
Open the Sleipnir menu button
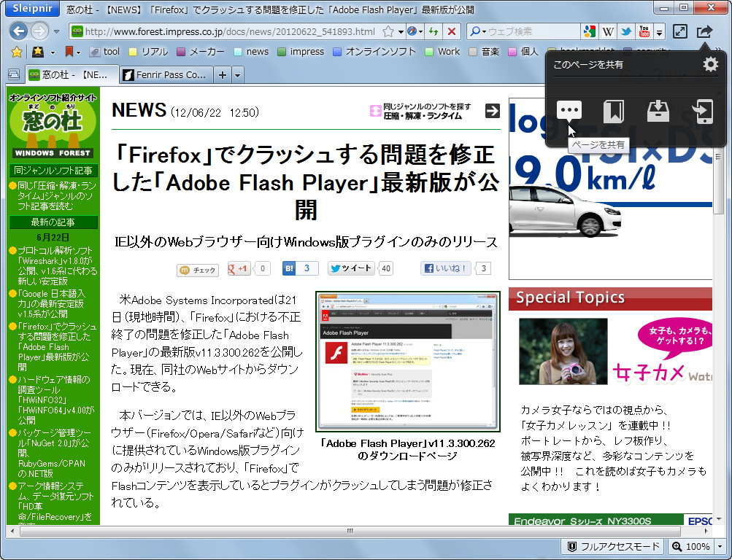(31, 9)
